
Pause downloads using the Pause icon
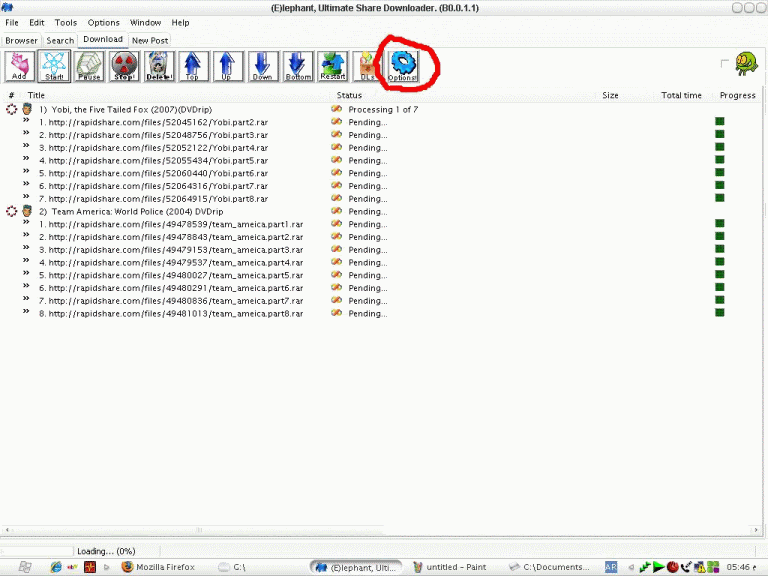(89, 66)
